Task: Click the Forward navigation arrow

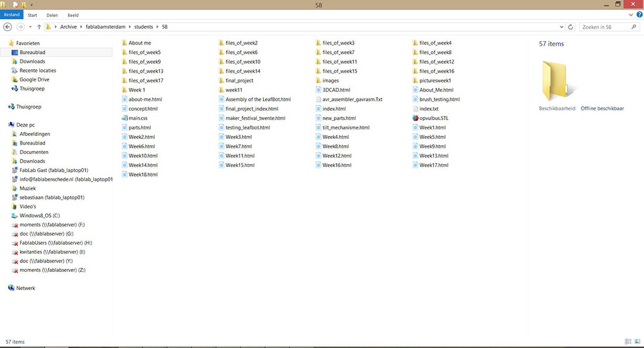Action: 20,27
